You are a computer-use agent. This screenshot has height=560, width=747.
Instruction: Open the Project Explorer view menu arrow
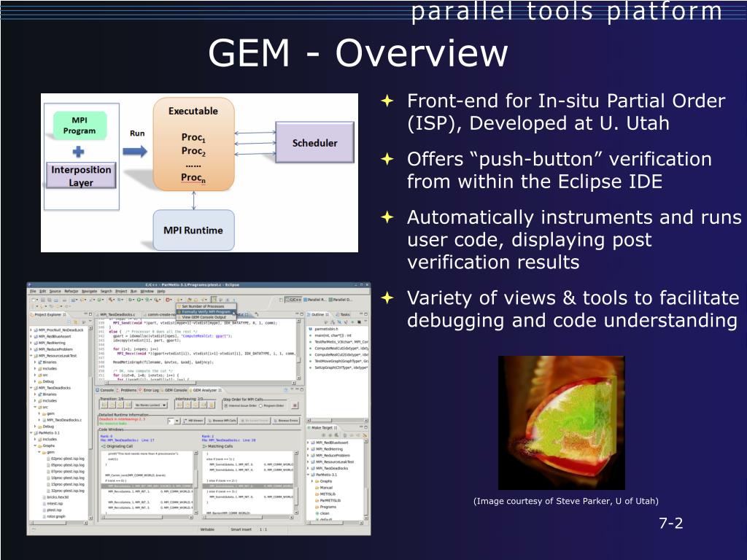click(x=90, y=321)
